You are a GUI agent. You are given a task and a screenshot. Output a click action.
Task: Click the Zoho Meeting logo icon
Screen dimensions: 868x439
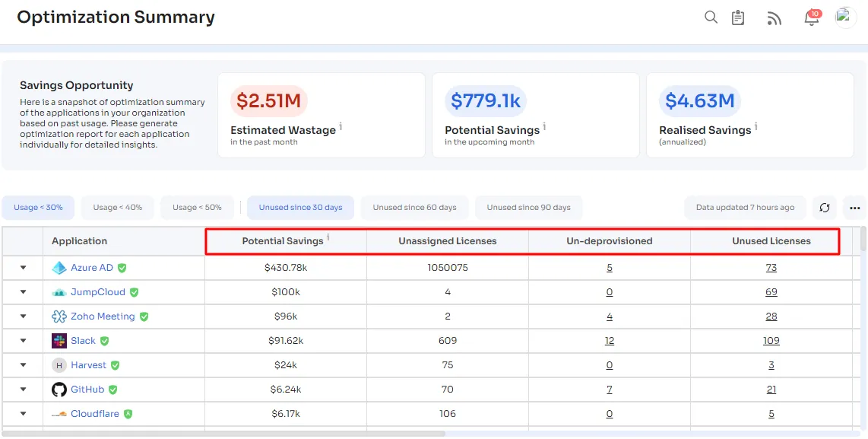pyautogui.click(x=59, y=317)
